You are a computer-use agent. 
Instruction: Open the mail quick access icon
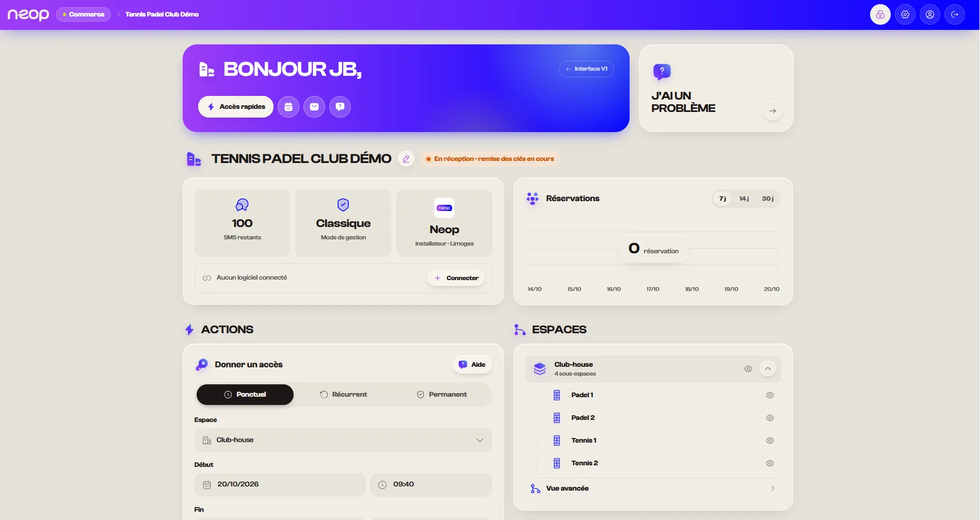coord(314,107)
